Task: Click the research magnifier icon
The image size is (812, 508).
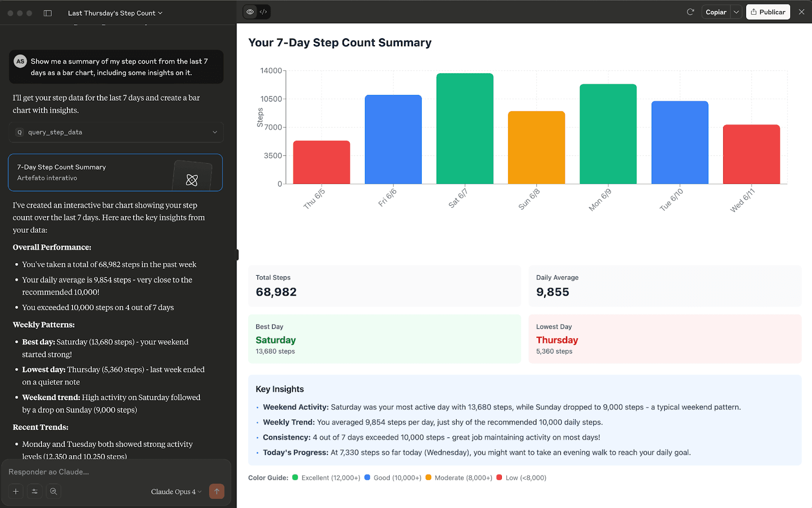Action: tap(53, 491)
